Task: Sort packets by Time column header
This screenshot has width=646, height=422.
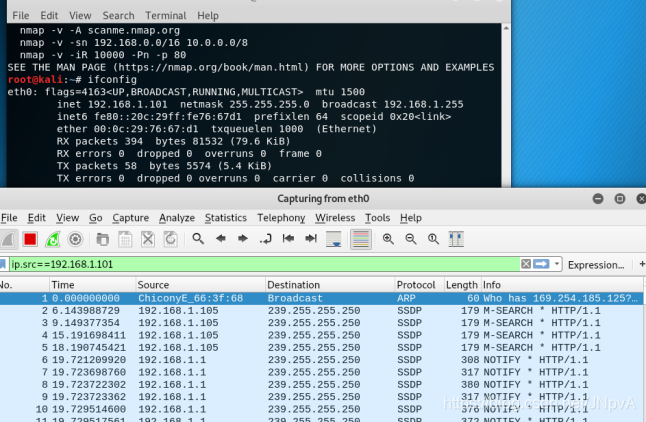Action: click(92, 285)
